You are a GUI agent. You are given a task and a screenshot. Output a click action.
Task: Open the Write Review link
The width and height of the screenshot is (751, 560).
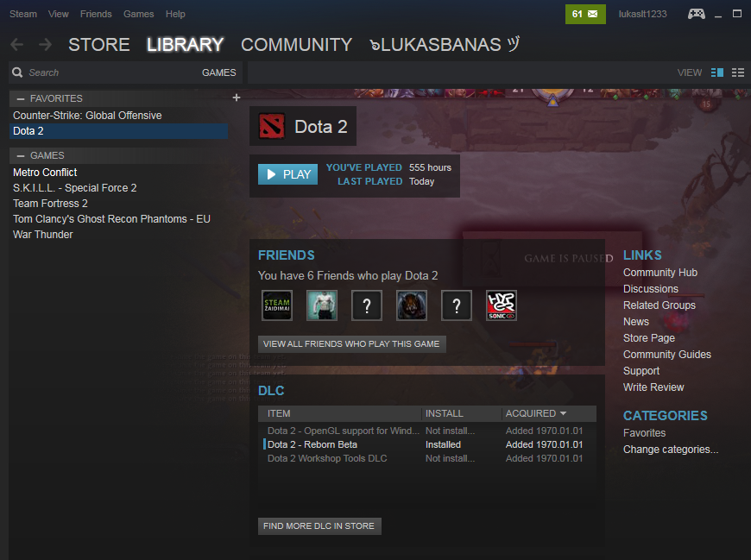[653, 387]
